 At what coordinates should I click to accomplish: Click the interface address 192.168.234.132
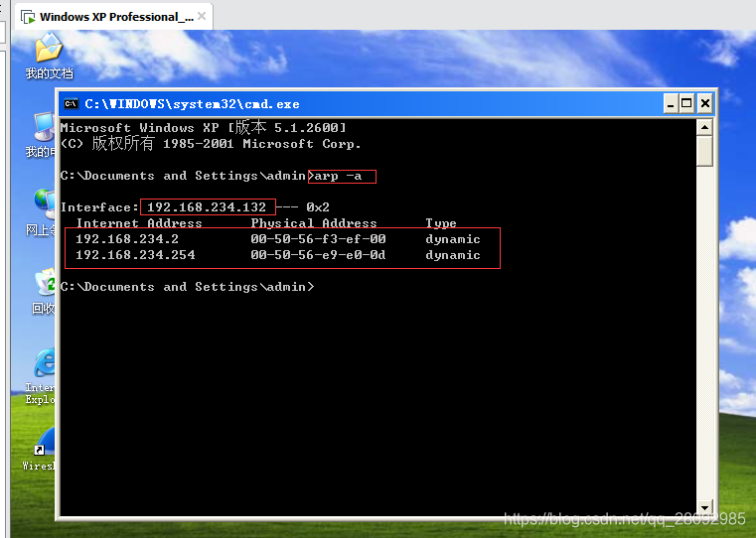pos(207,207)
